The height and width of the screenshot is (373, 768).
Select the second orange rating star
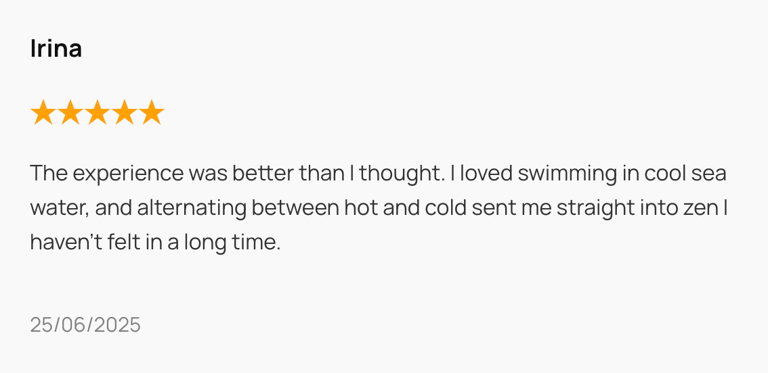70,113
